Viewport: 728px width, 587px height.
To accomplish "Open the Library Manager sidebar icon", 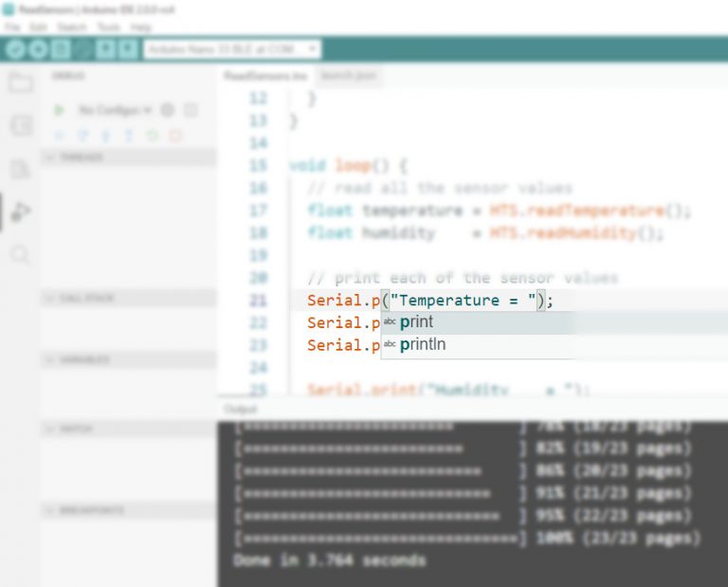I will (21, 169).
